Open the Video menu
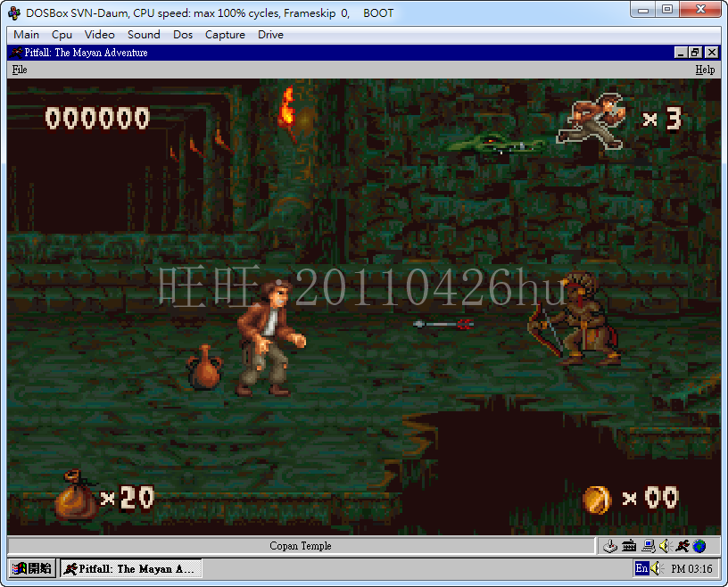 pos(99,35)
